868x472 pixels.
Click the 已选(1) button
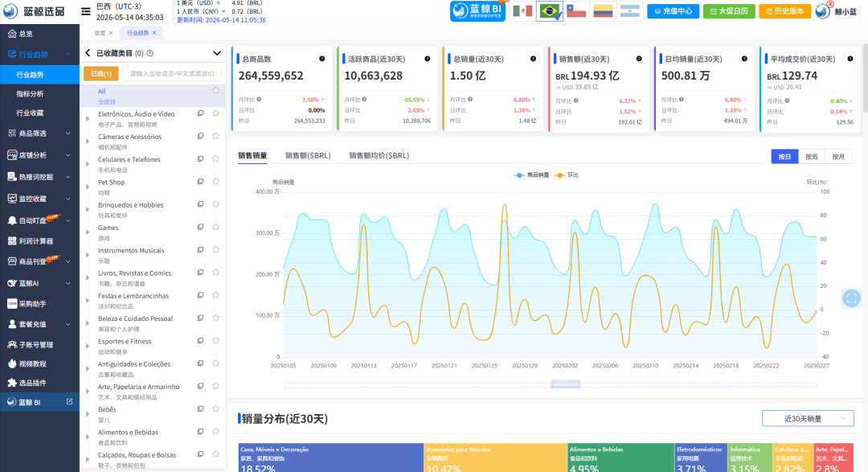click(100, 74)
